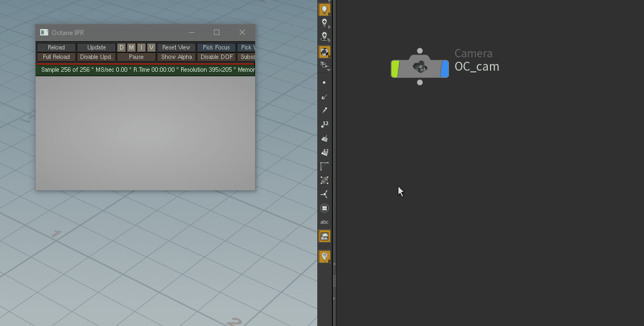Toggle the V button in Octane IPR
644x326 pixels.
pos(151,47)
